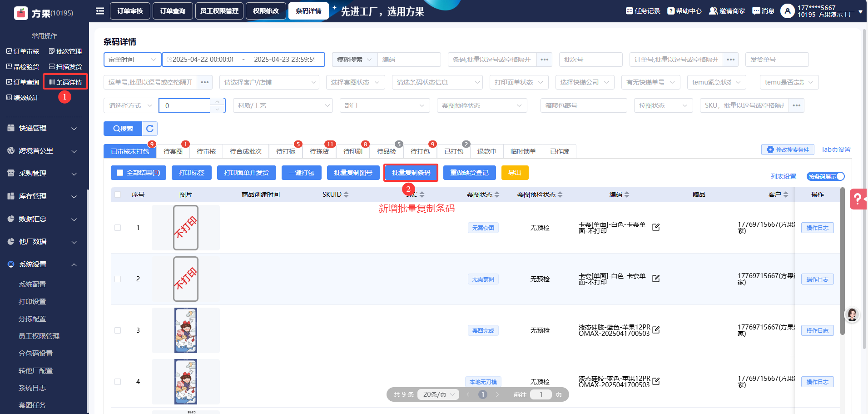
Task: Click the 批次号 input field
Action: point(590,60)
